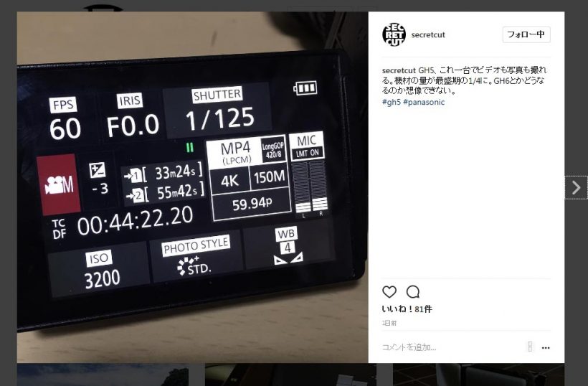Open the bottom-left sky thumbnail
This screenshot has width=588, height=386.
103,375
